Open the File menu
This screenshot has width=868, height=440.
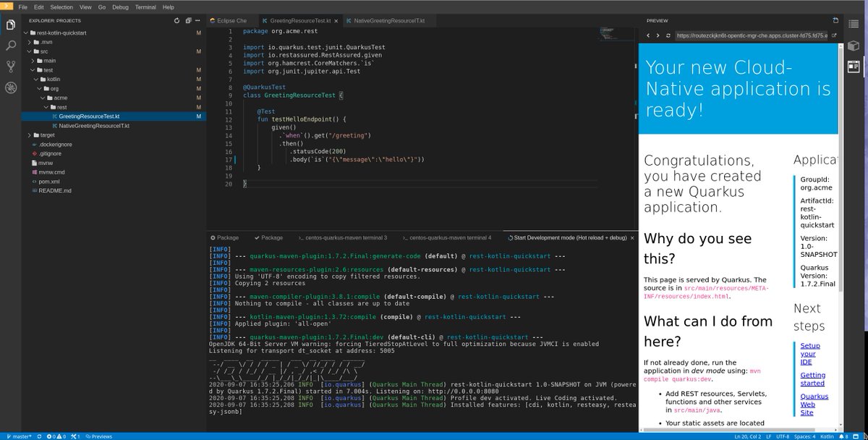pos(23,7)
